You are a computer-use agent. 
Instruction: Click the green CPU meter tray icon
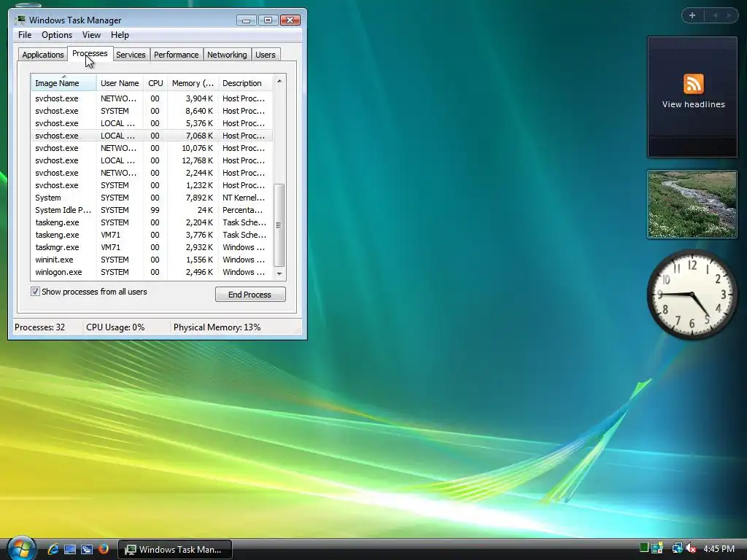pyautogui.click(x=643, y=548)
